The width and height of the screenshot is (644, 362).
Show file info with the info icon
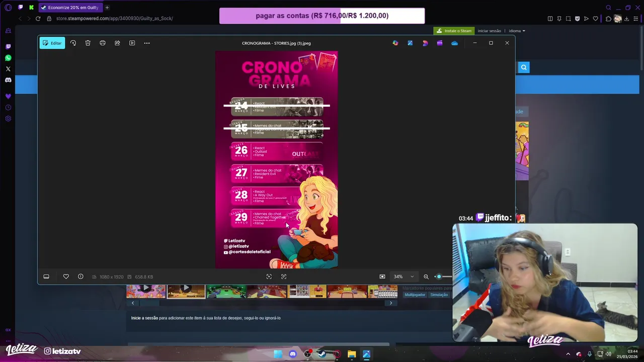80,277
